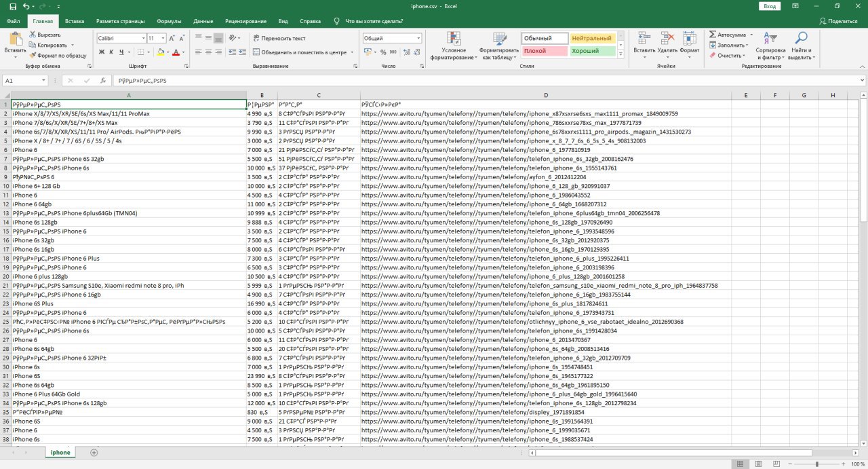Click Copy (Копировать) icon
Image resolution: width=868 pixels, height=469 pixels.
tap(33, 45)
